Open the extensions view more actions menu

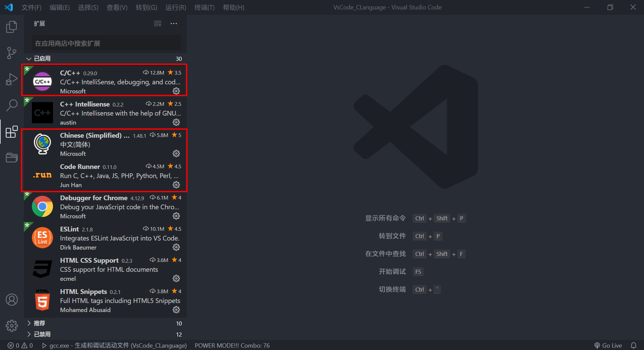[174, 24]
